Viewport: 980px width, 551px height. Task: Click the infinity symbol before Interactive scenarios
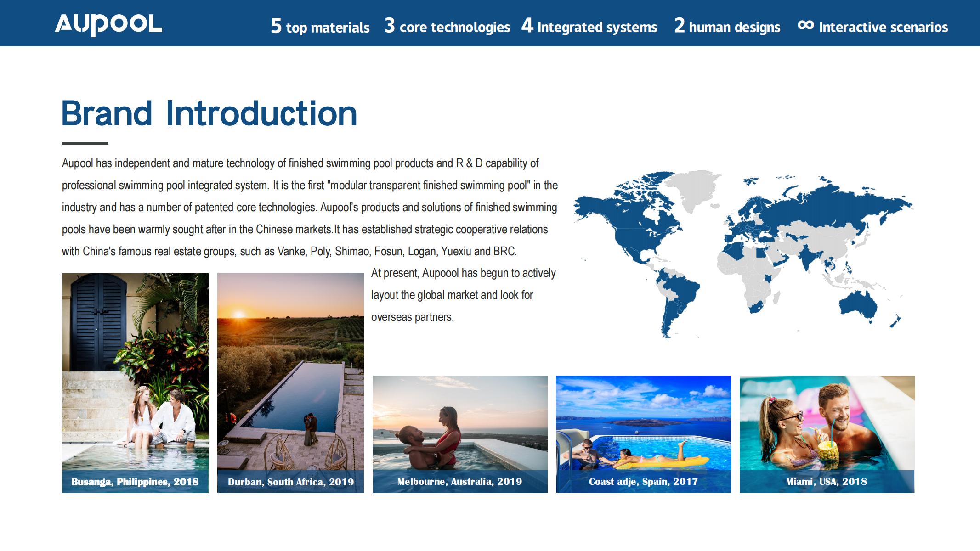tap(806, 25)
